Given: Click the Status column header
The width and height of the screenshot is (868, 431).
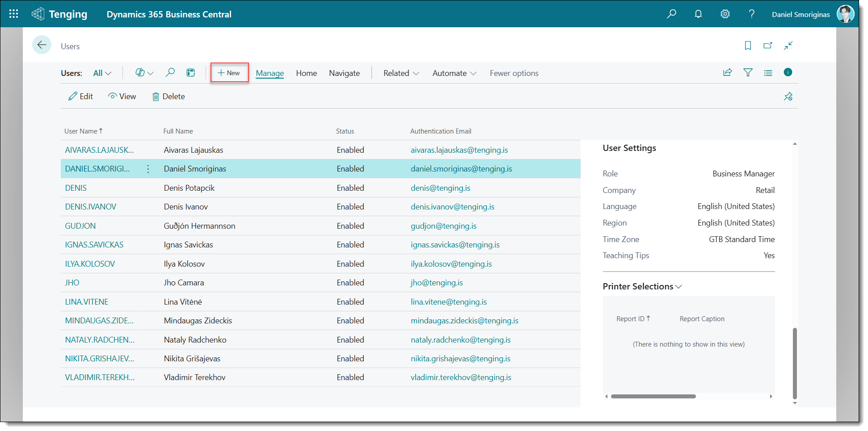Looking at the screenshot, I should [345, 131].
